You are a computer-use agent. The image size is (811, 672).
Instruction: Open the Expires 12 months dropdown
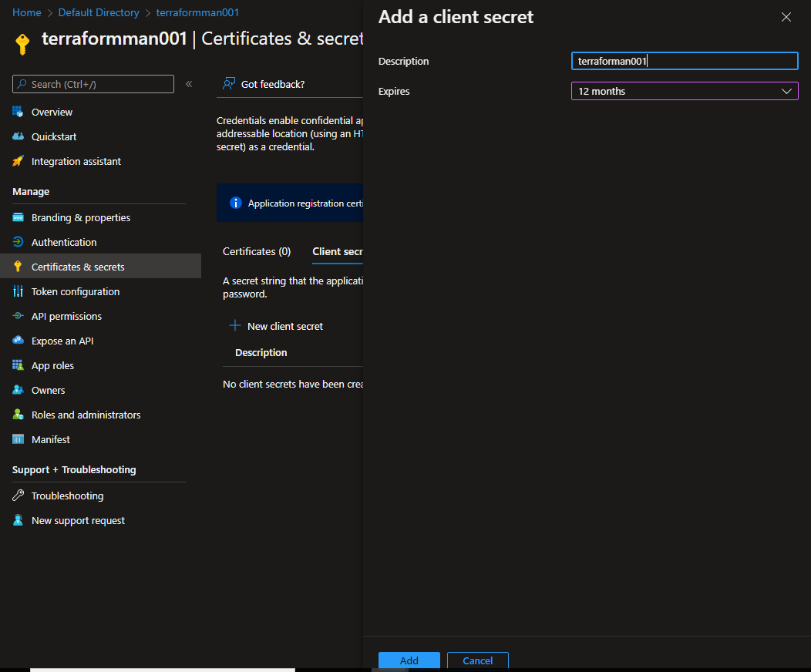click(685, 91)
